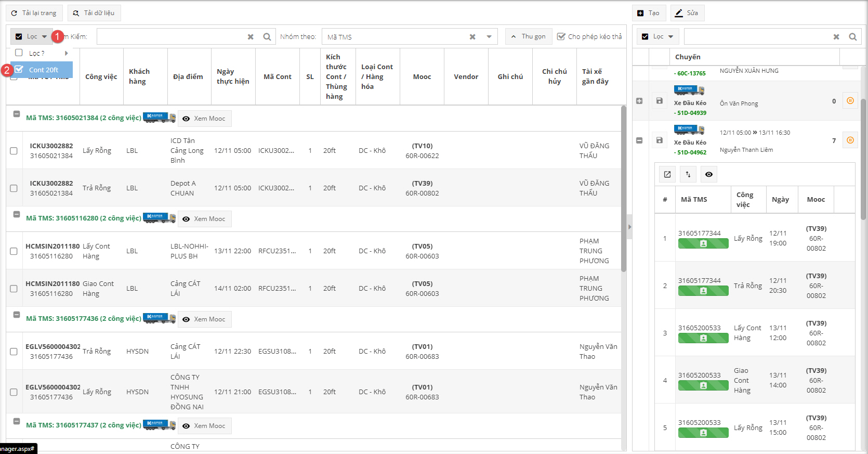
Task: Click the up-down sort arrows icon
Action: coord(688,174)
